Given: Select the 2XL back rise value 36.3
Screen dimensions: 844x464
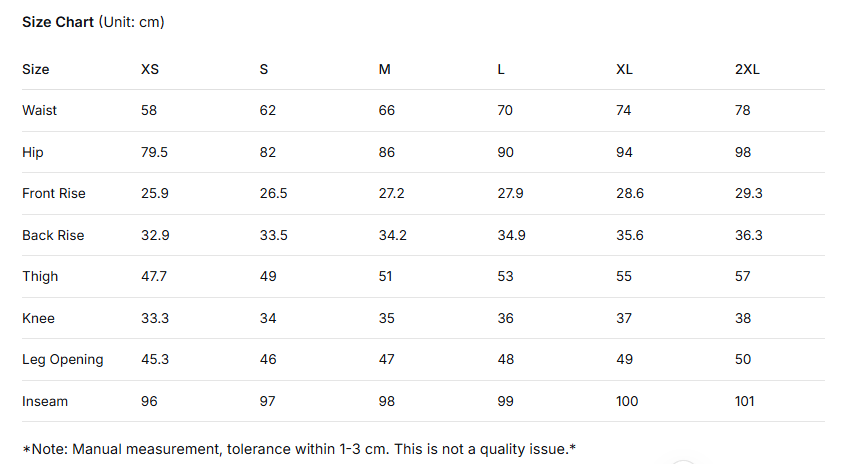Looking at the screenshot, I should click(749, 235).
